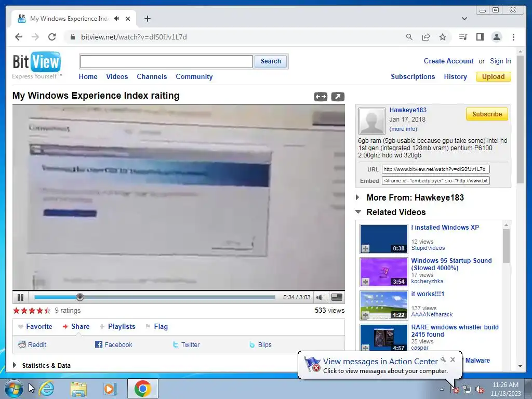Open Chrome media control icon
This screenshot has width=532, height=399.
pos(463,37)
